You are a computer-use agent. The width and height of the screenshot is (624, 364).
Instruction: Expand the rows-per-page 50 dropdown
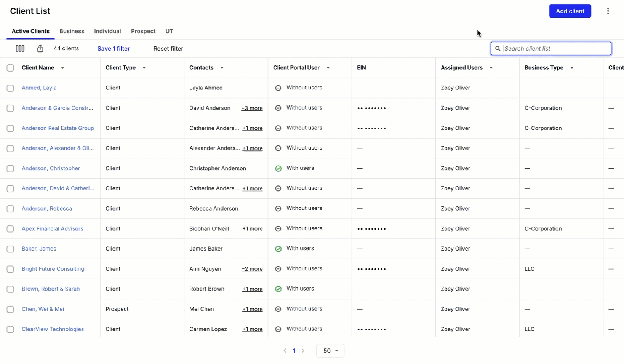tap(330, 351)
